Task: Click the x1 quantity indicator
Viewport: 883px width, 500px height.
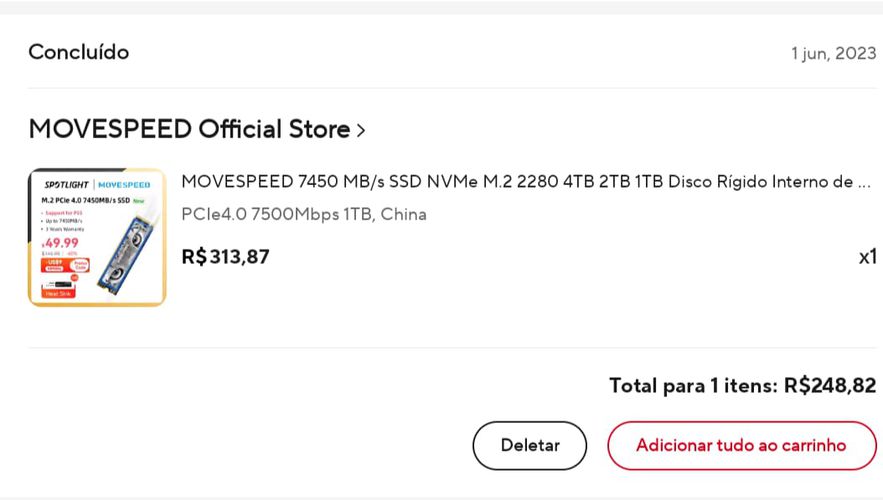Action: tap(867, 257)
